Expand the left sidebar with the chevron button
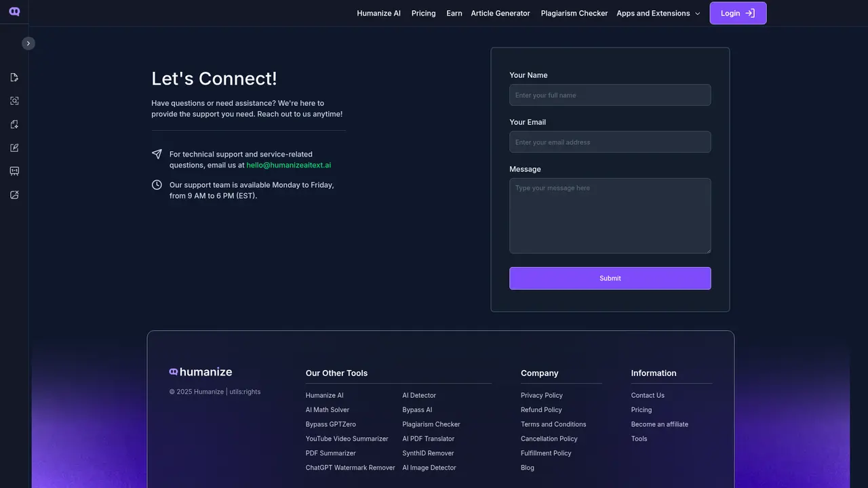Screen dimensions: 868x488 pyautogui.click(x=28, y=43)
